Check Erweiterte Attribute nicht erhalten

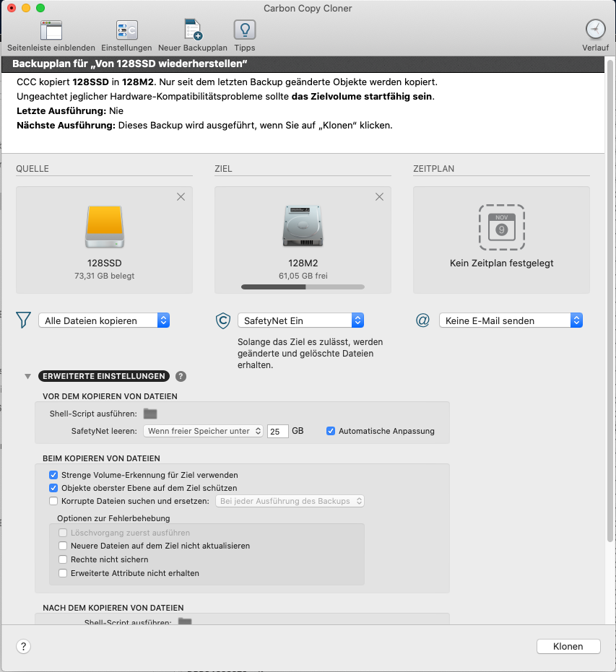(63, 573)
